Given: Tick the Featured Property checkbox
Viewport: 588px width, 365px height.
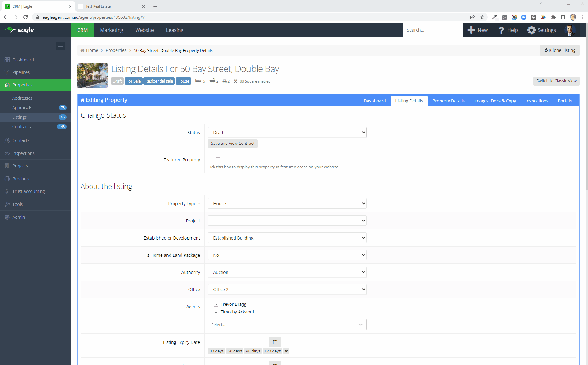Looking at the screenshot, I should 218,159.
